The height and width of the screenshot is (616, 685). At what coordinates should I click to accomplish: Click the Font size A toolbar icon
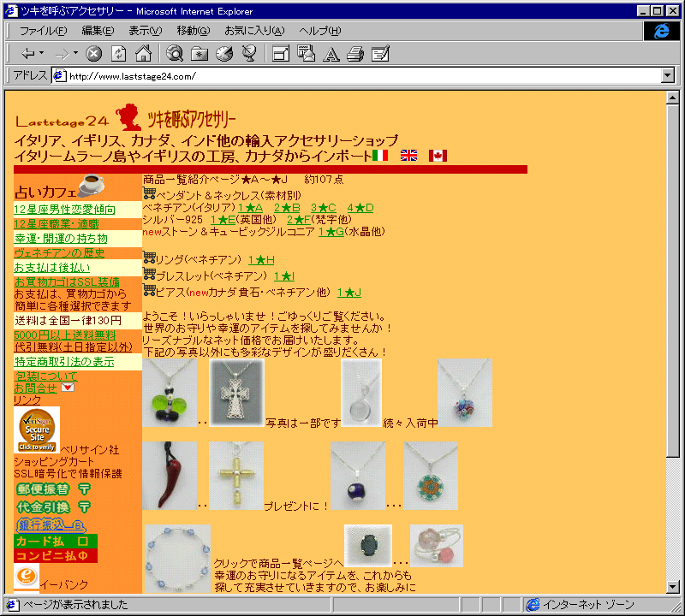tap(331, 54)
